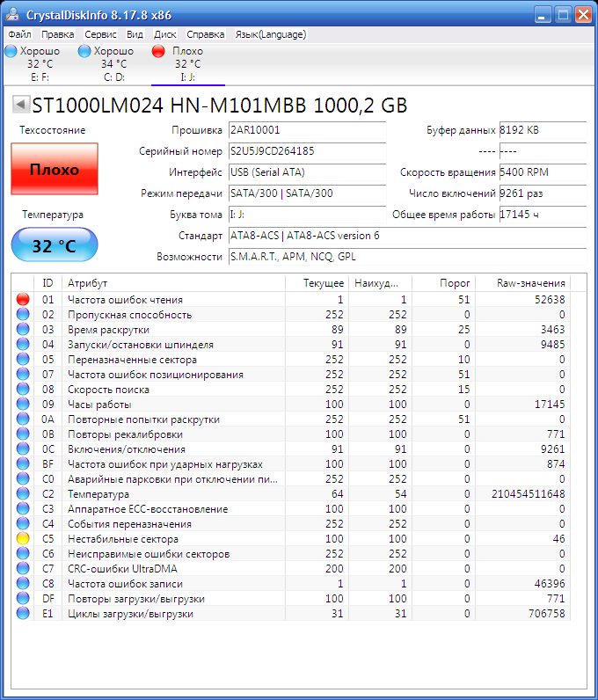Click the Наихуд... column header
Viewport: 598px width, 700px height.
[381, 283]
